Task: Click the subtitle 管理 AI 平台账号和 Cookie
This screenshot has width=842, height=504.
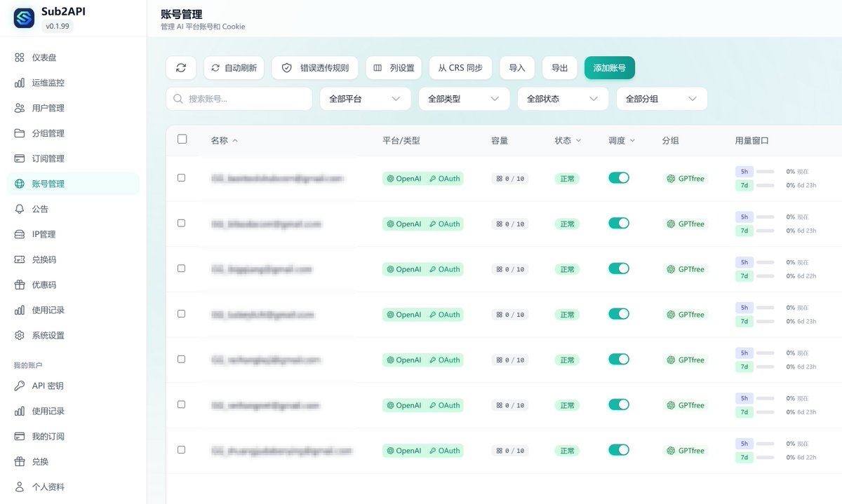Action: point(203,27)
